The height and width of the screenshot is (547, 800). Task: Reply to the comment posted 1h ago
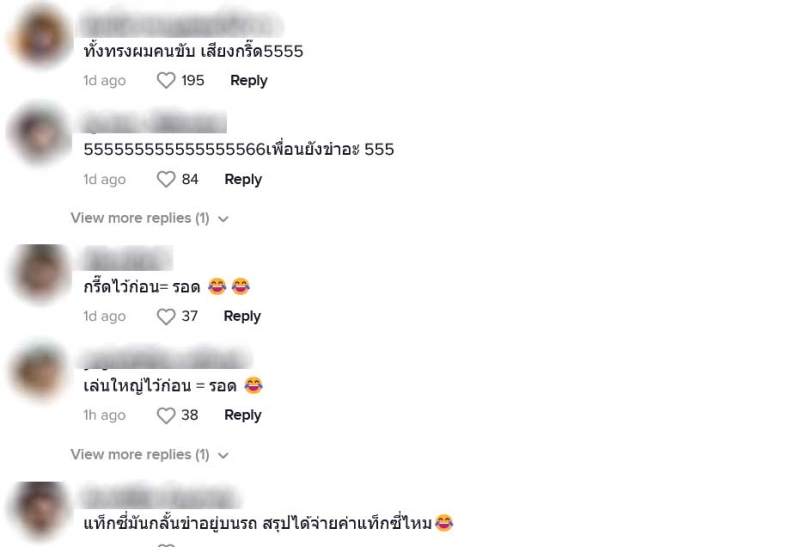coord(242,415)
